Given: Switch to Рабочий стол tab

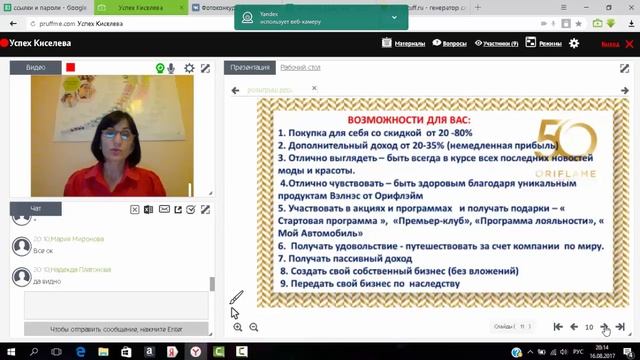Looking at the screenshot, I should coord(300,67).
